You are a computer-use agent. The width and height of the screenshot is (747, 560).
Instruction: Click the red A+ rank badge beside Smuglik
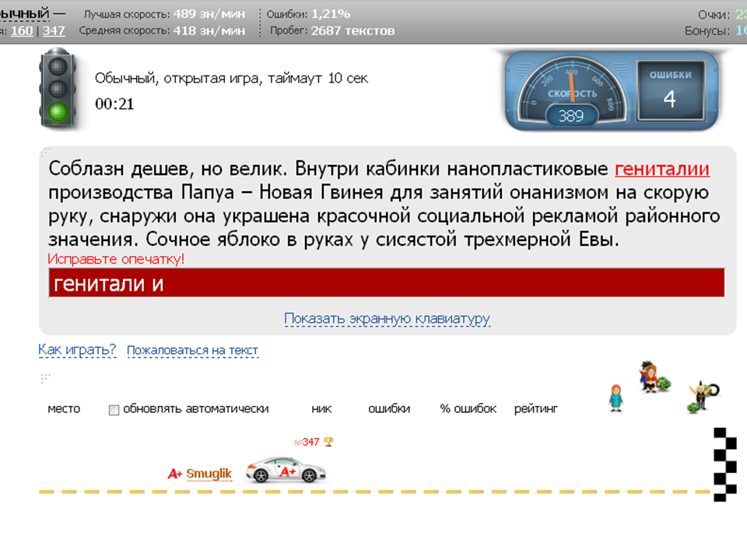point(175,474)
